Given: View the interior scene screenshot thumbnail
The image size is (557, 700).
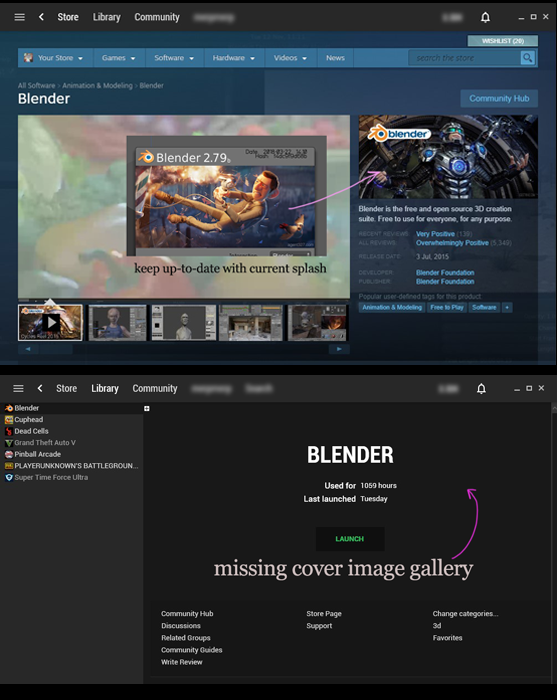Looking at the screenshot, I should (250, 323).
